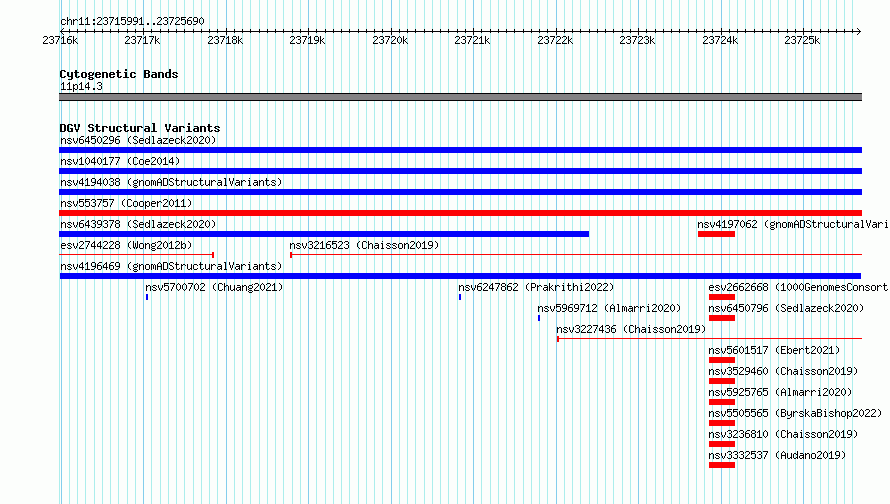This screenshot has width=890, height=504.
Task: Select the nsv1040177 (Coe2014) label
Action: pos(120,161)
